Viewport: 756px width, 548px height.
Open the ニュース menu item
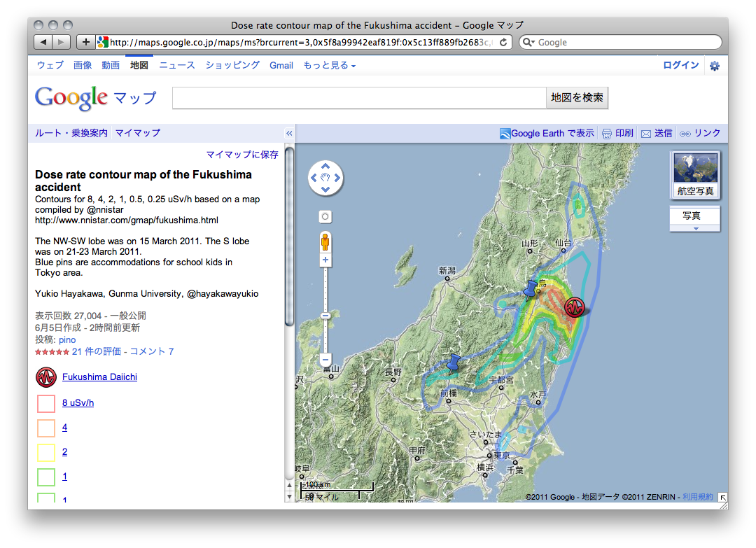[x=176, y=64]
